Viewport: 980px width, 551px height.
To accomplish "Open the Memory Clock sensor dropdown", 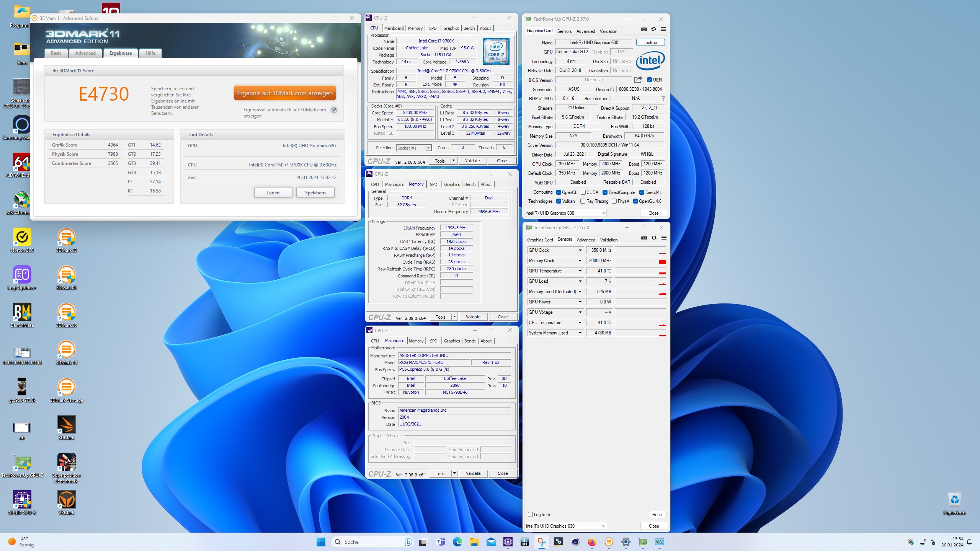I will 580,261.
